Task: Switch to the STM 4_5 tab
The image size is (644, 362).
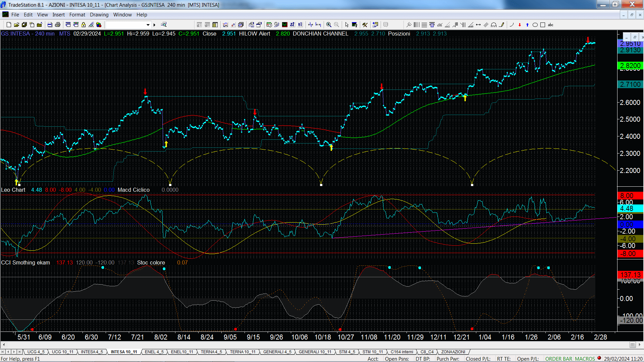Action: pyautogui.click(x=347, y=352)
